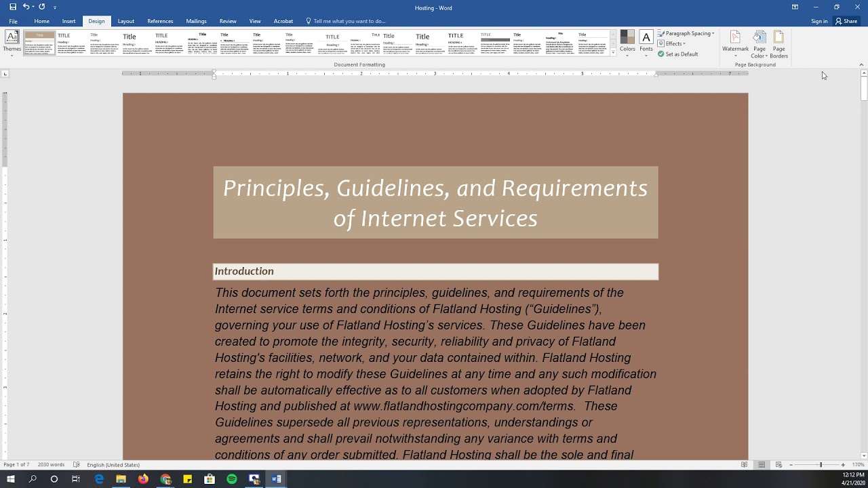Open Sticky Notes from taskbar
The height and width of the screenshot is (488, 868).
(187, 479)
